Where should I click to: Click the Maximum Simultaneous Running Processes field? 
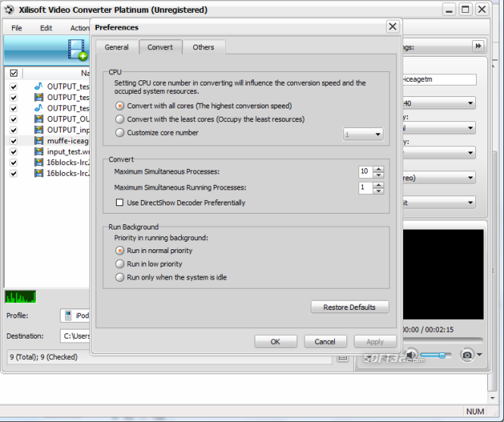coord(366,188)
